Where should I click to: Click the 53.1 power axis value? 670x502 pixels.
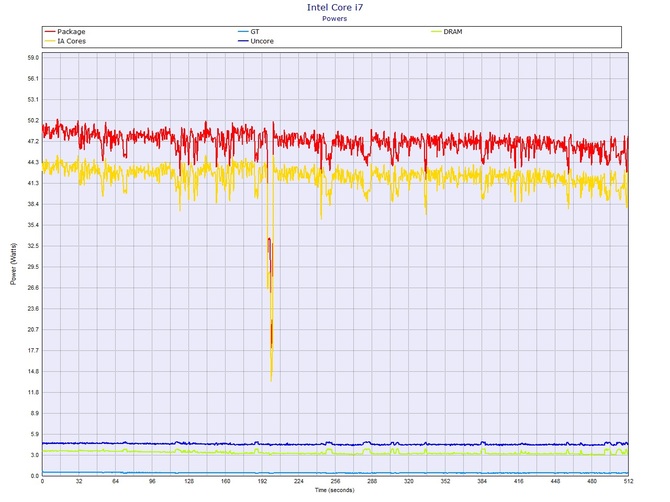(x=33, y=100)
